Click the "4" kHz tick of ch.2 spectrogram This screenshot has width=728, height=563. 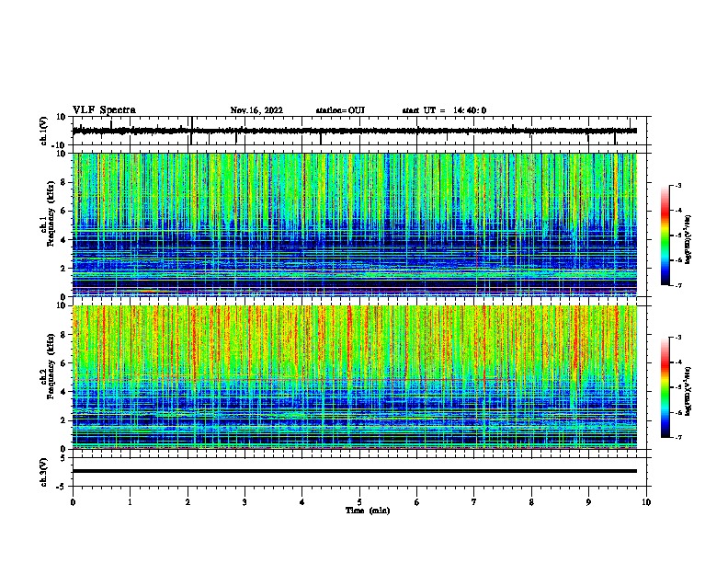pos(63,392)
